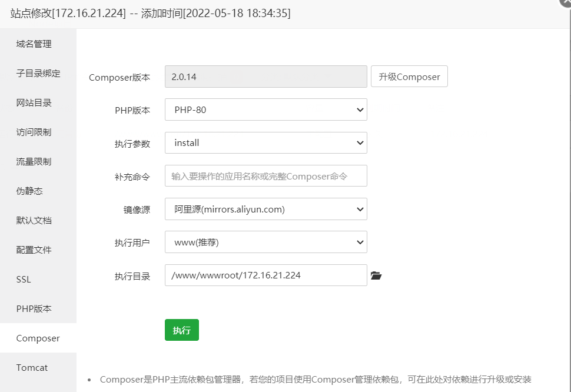Screen dimensions: 571x392
Task: Click the 执行目录 path input field
Action: coord(266,275)
